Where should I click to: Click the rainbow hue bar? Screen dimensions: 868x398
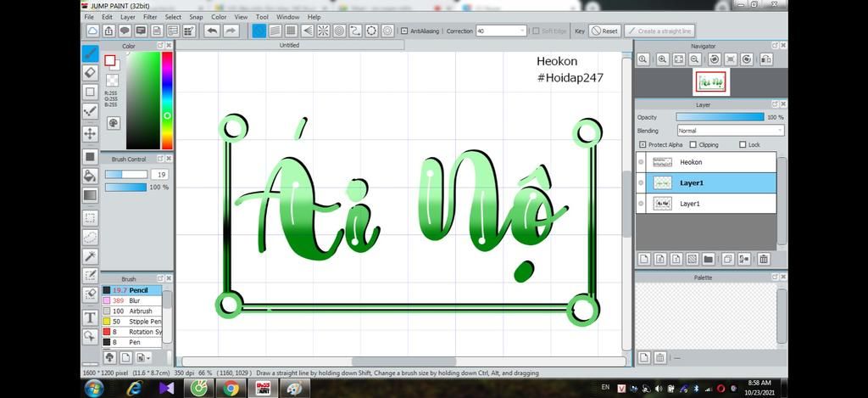(x=167, y=100)
